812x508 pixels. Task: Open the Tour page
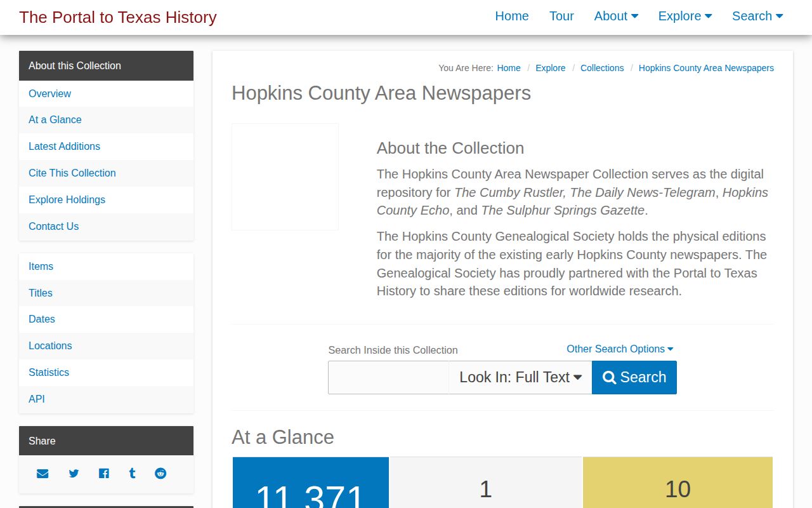(x=561, y=16)
